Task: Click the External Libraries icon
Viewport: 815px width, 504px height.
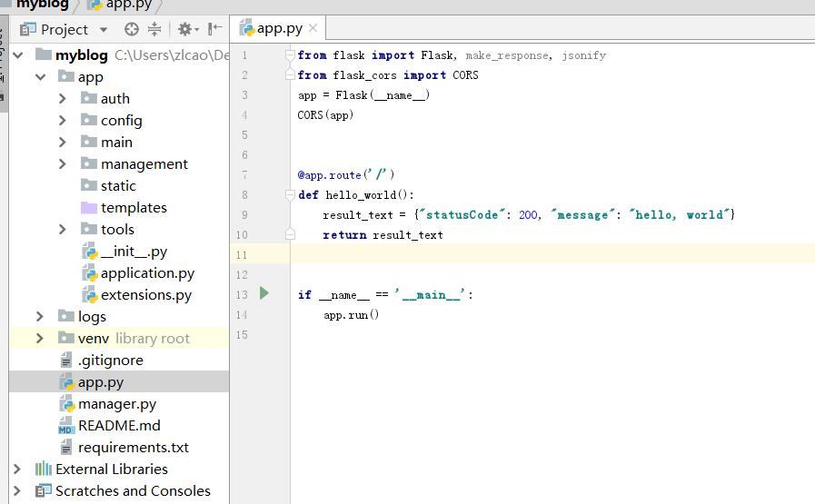Action: pyautogui.click(x=43, y=469)
